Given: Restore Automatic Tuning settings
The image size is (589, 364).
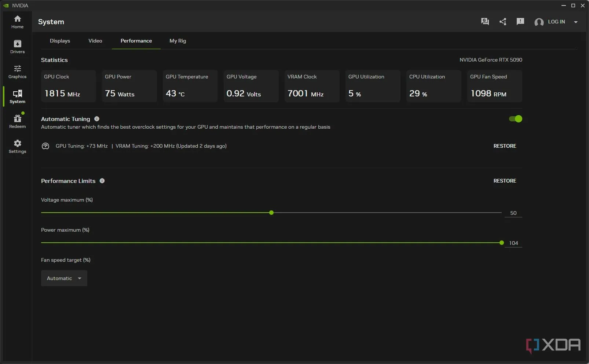Looking at the screenshot, I should tap(505, 146).
